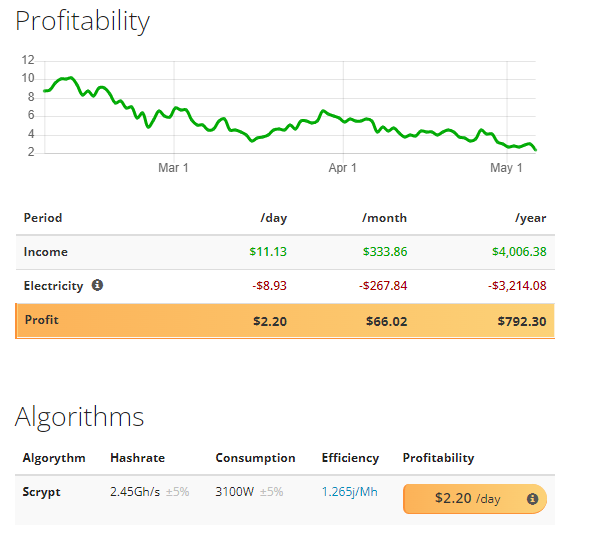Click the /month column header
Viewport: 595px width, 537px height.
384,218
